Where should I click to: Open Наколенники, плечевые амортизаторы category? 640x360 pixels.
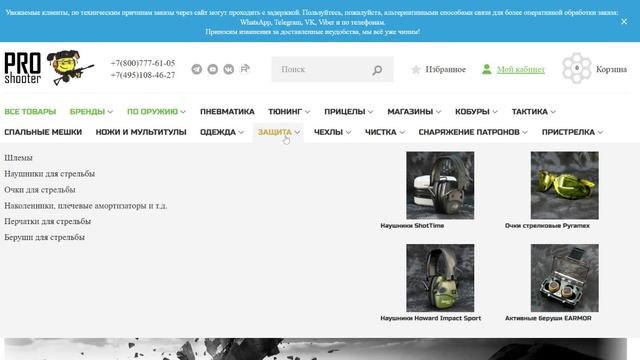85,206
